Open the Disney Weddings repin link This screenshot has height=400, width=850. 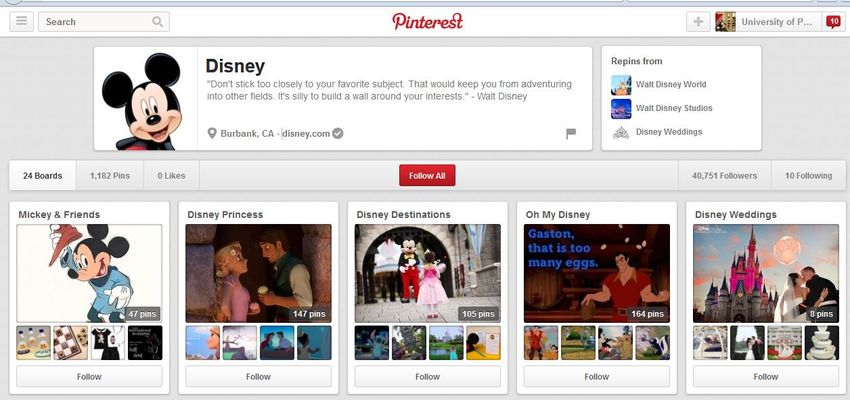(669, 132)
